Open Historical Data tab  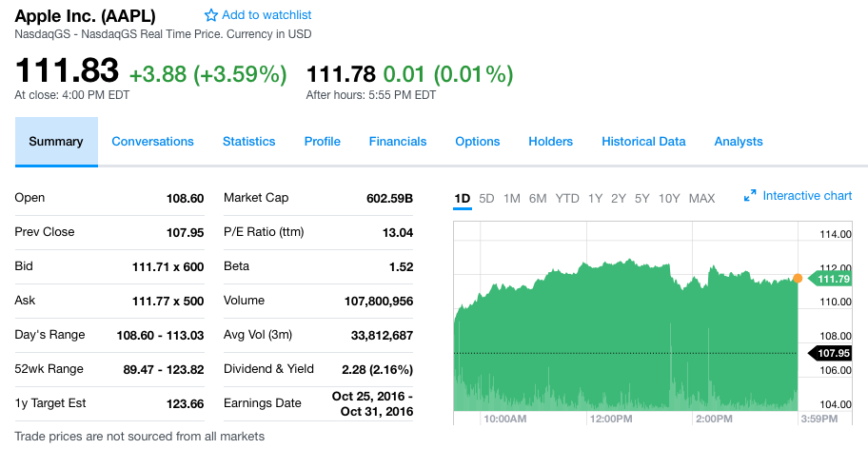click(643, 142)
